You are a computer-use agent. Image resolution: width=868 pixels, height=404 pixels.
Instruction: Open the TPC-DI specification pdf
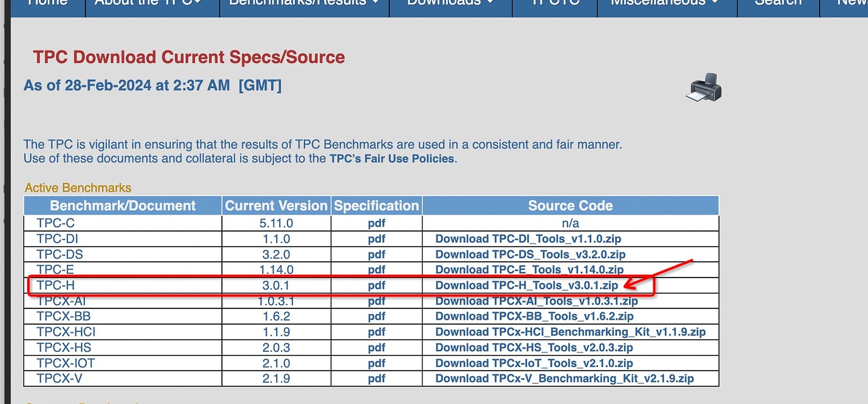coord(376,238)
